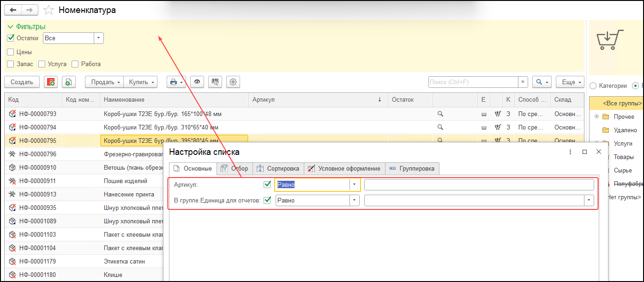Expand the Еще menu
This screenshot has height=282, width=644.
(571, 82)
